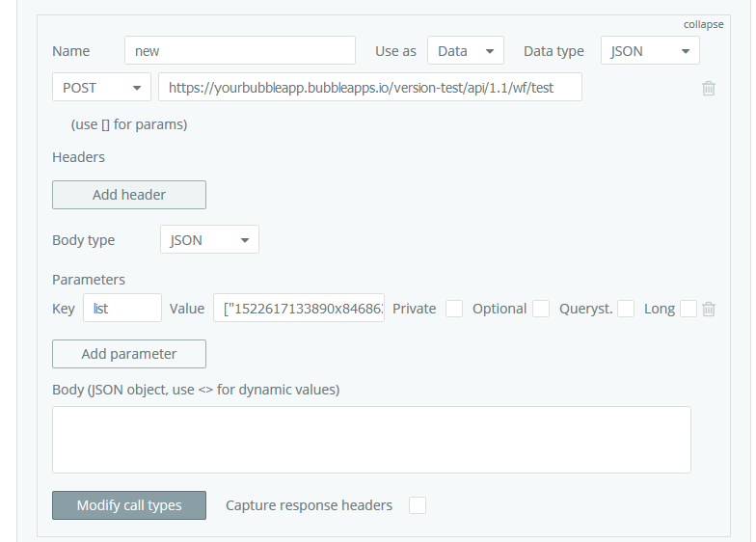756x542 pixels.
Task: Open the Data type JSON dropdown
Action: pos(650,51)
